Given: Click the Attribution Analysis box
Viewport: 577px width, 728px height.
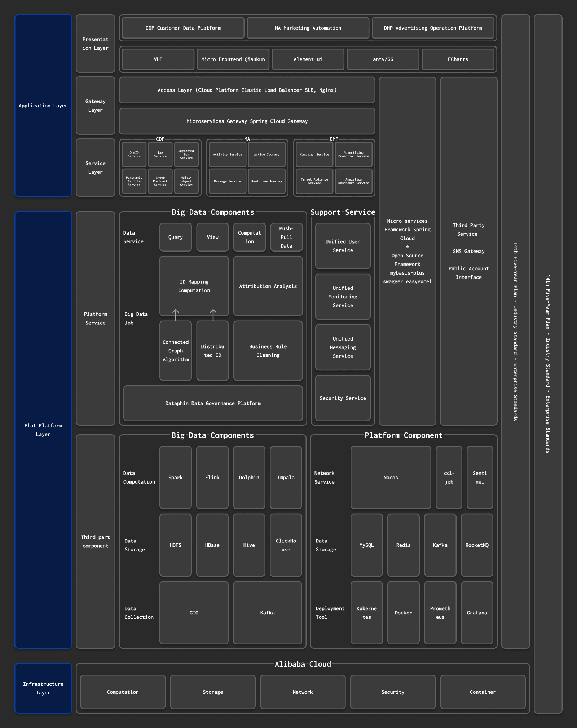Looking at the screenshot, I should coord(268,286).
